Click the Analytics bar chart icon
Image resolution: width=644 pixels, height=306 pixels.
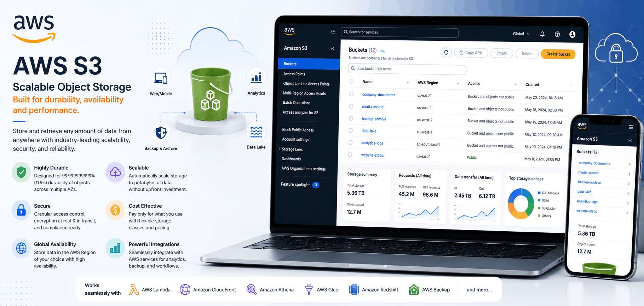[x=256, y=77]
